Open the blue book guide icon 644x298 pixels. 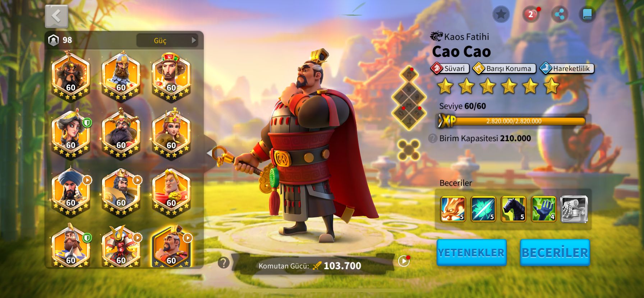point(587,15)
